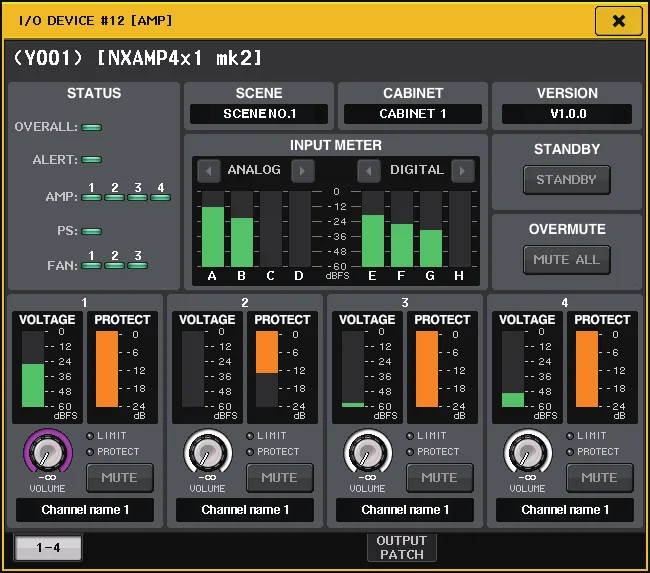This screenshot has width=650, height=573.
Task: Mute amplifier channel 4
Action: (600, 478)
